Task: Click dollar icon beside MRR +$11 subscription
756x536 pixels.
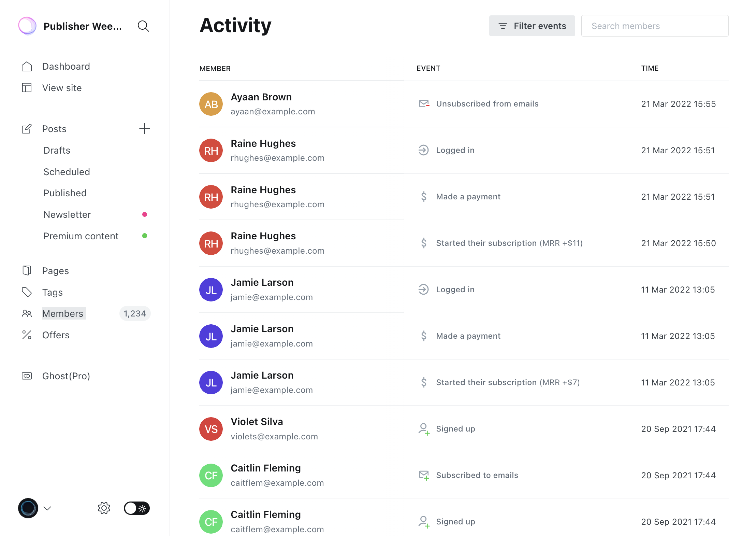Action: point(424,243)
